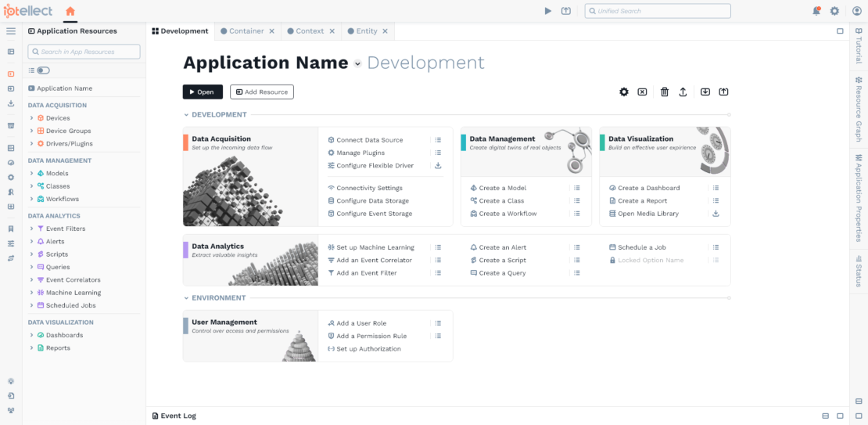Click Add a Permission Rule

[371, 336]
